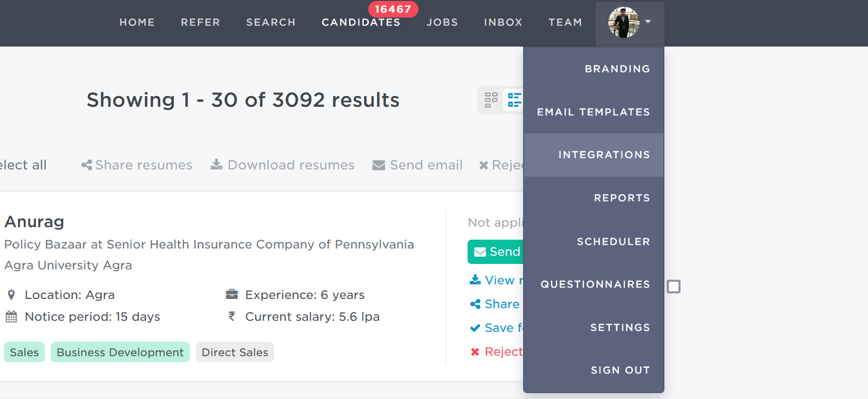Share Anurag's profile link

[x=495, y=304]
